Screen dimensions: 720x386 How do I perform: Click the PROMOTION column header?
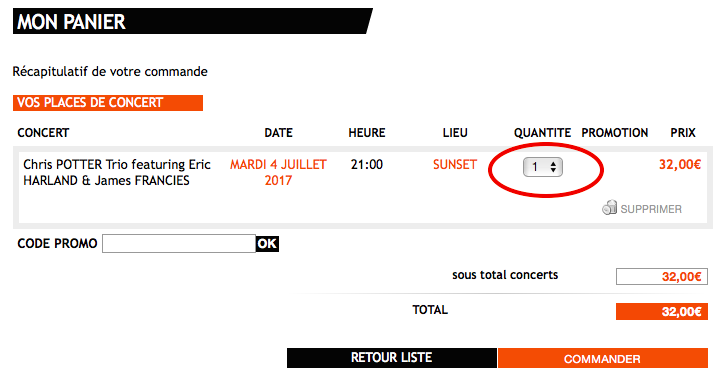615,133
